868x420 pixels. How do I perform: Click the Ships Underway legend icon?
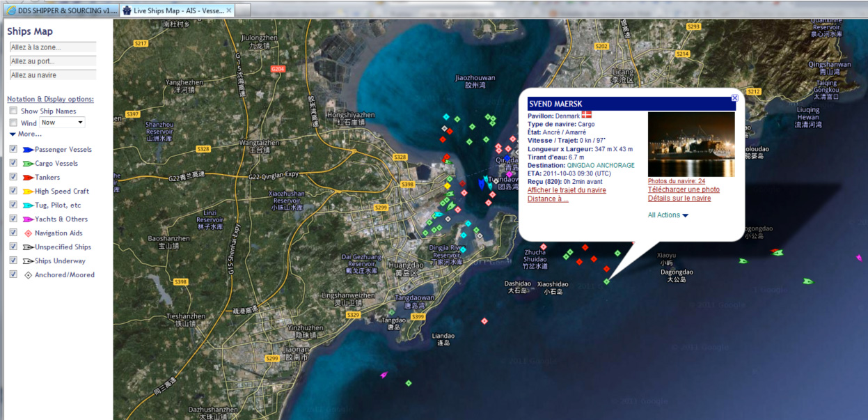pos(28,261)
